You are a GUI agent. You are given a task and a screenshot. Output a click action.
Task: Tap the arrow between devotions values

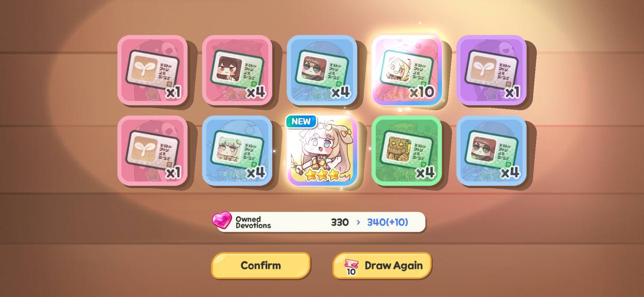358,222
